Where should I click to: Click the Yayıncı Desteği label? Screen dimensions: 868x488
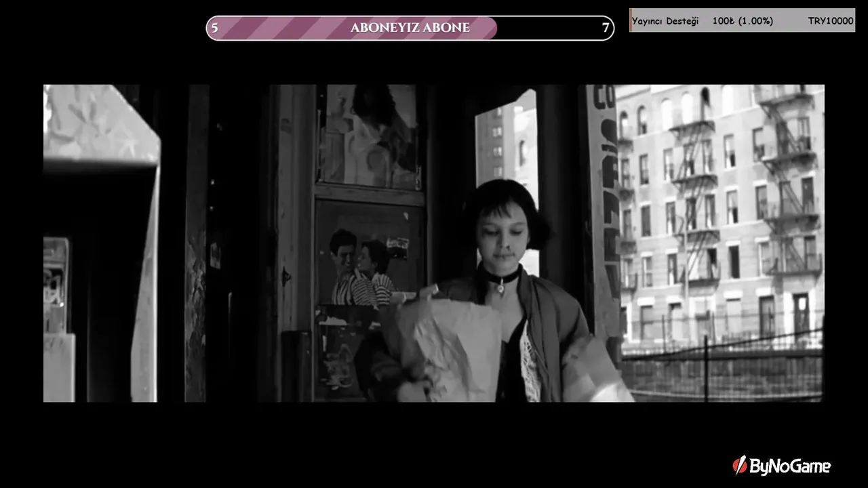665,21
